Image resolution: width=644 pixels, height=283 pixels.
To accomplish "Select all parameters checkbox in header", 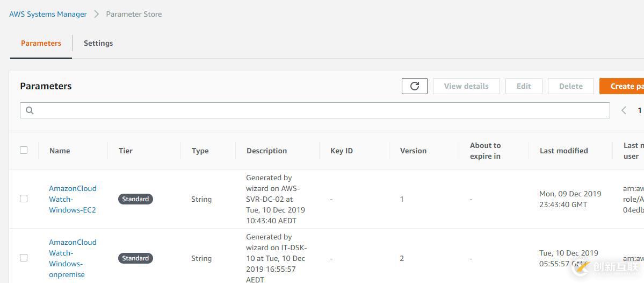I will click(x=24, y=150).
